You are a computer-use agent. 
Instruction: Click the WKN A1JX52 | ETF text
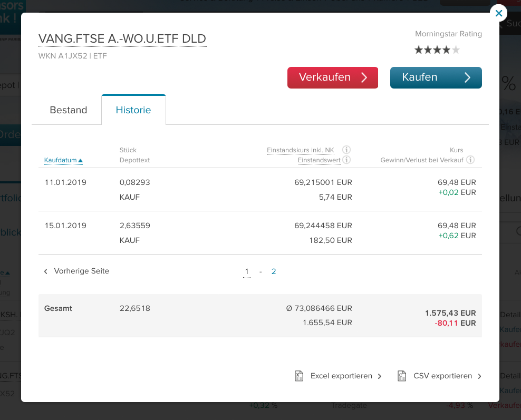pos(73,56)
